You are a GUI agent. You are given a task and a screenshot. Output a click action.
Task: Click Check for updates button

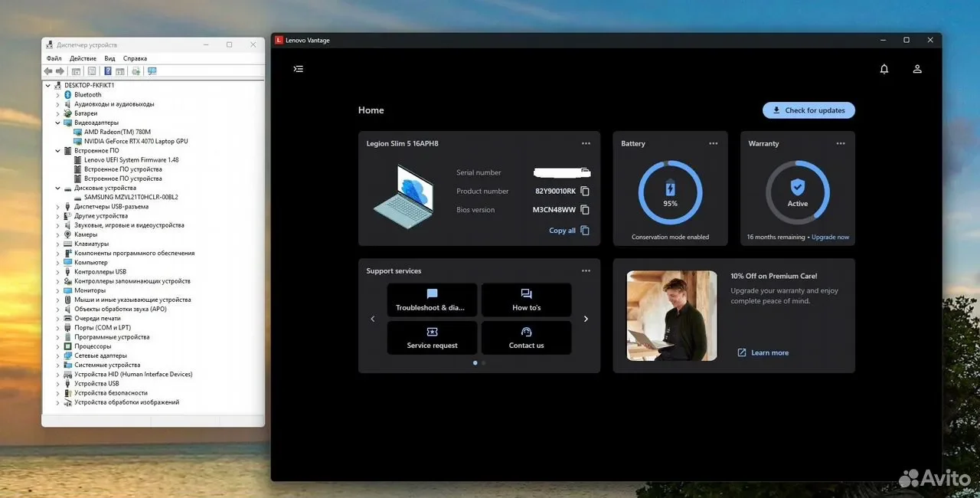[808, 110]
